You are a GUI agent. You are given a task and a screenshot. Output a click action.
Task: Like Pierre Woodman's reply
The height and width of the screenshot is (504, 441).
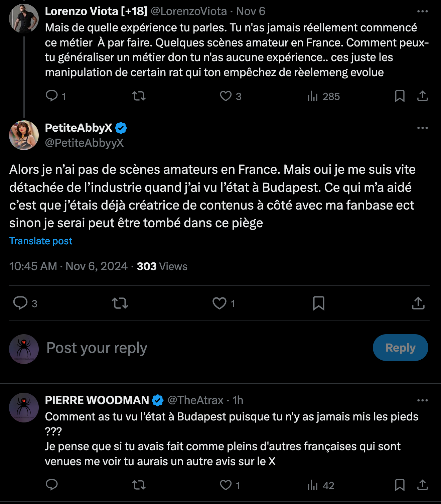(226, 485)
